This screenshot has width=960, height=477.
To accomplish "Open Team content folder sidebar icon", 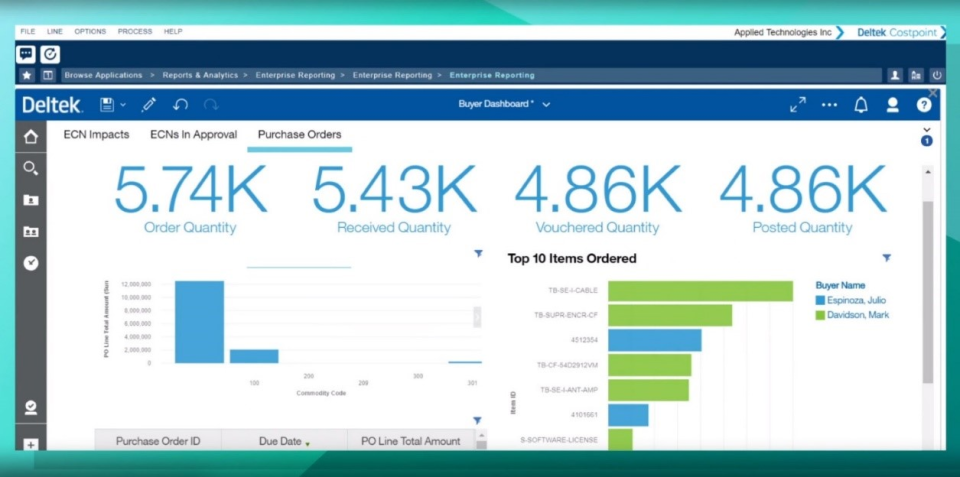I will (x=31, y=232).
